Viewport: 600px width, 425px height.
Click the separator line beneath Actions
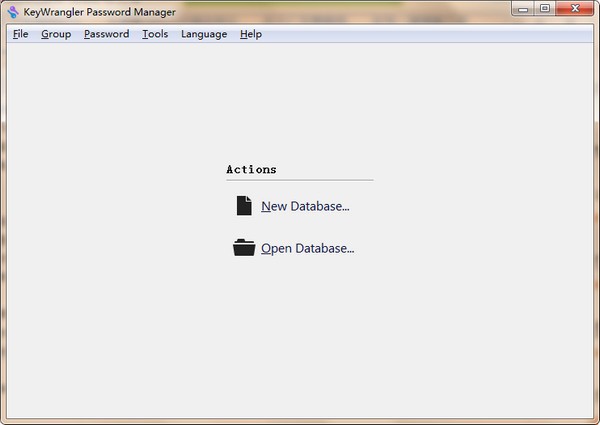click(x=300, y=180)
